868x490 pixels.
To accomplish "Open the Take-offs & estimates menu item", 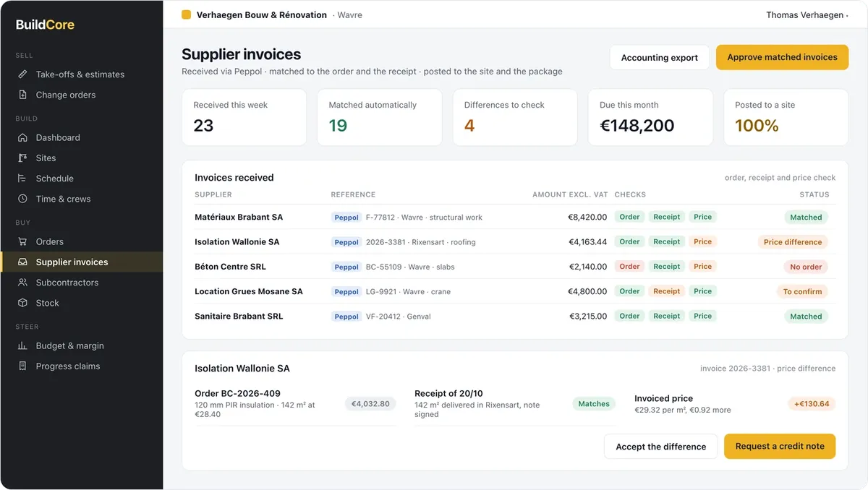I will coord(81,74).
